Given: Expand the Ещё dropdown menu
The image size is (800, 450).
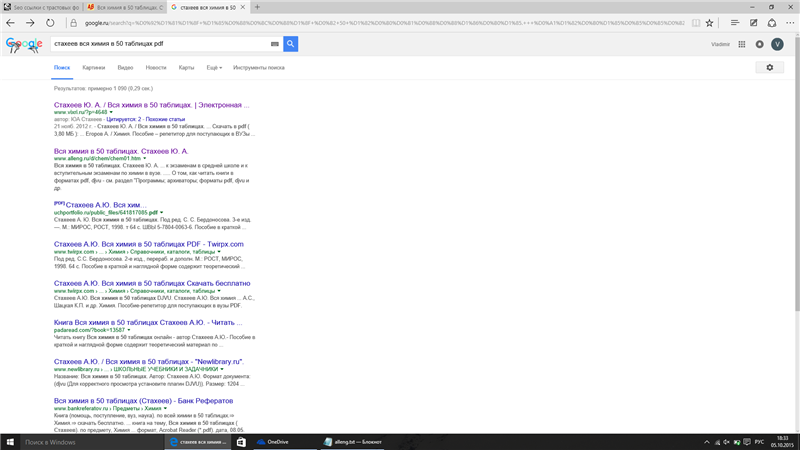Looking at the screenshot, I should [214, 67].
